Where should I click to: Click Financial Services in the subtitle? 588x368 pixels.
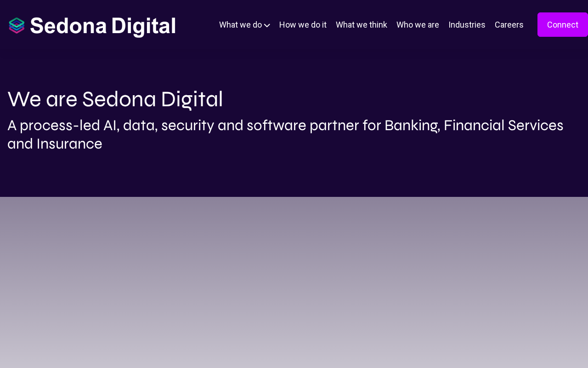[503, 125]
